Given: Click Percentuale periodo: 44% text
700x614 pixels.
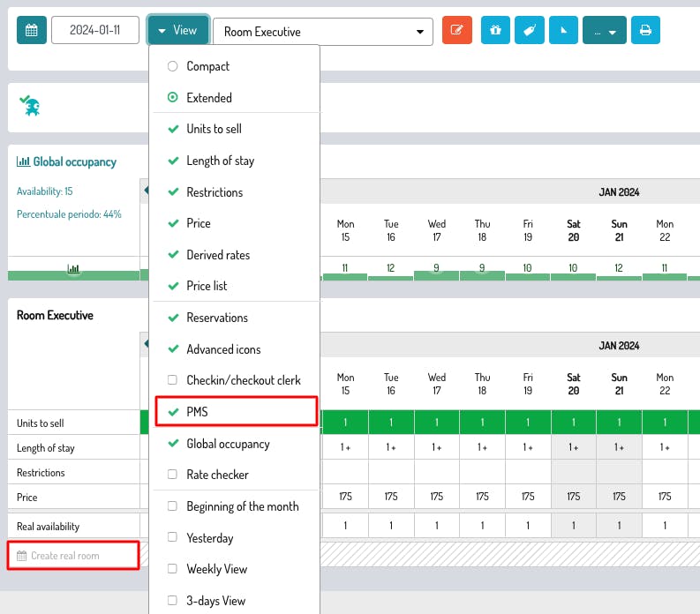Looking at the screenshot, I should pyautogui.click(x=69, y=214).
